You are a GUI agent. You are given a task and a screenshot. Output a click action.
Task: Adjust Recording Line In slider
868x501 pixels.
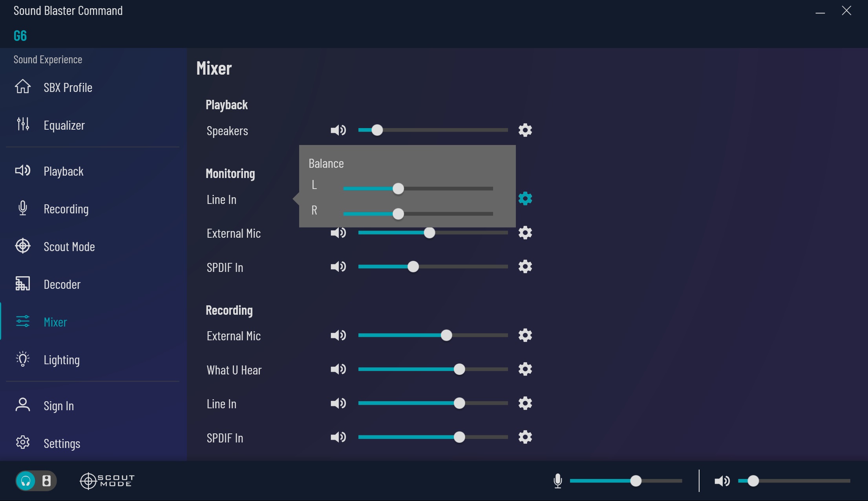pyautogui.click(x=459, y=403)
